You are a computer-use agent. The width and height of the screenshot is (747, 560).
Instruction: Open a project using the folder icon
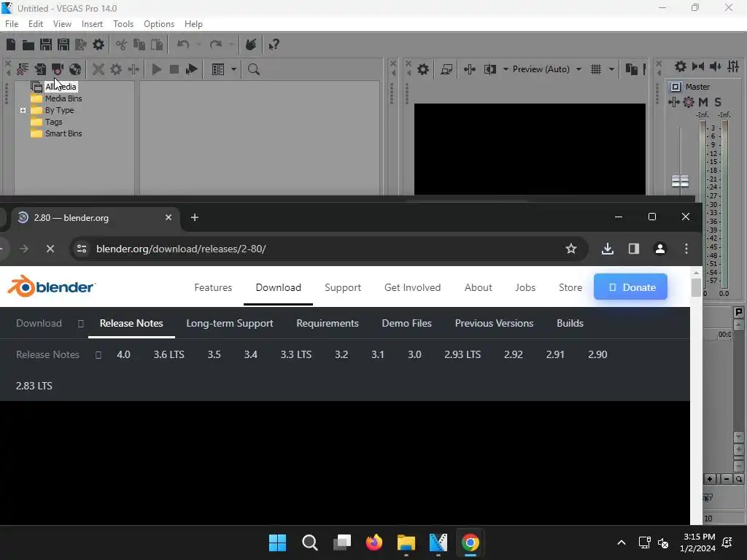click(x=28, y=44)
